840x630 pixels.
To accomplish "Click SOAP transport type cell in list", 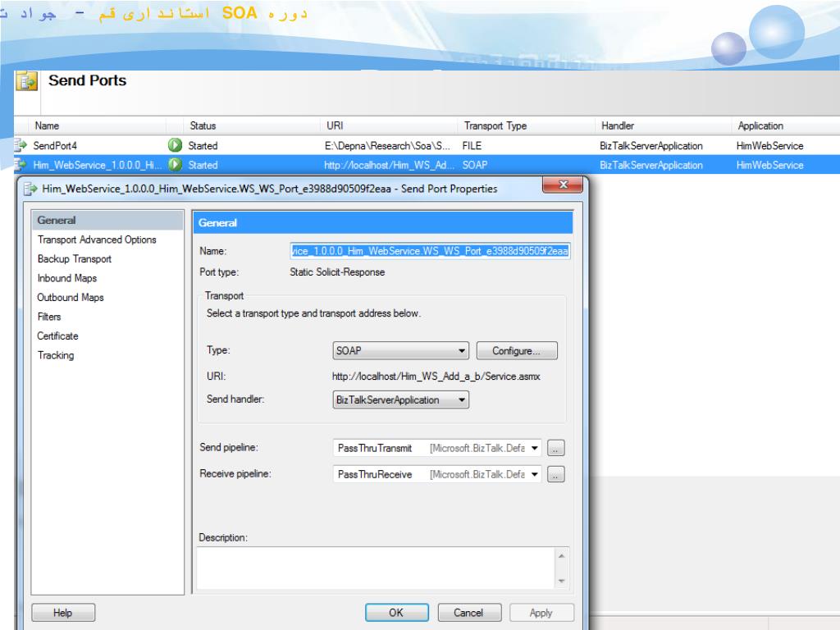I will pyautogui.click(x=475, y=165).
